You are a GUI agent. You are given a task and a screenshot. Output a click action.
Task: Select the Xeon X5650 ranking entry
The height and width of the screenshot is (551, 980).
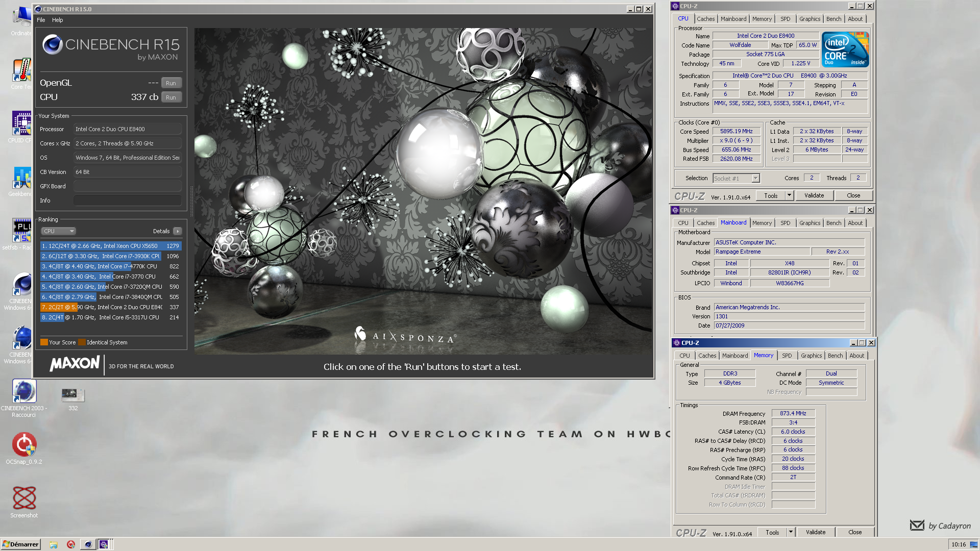tap(111, 246)
